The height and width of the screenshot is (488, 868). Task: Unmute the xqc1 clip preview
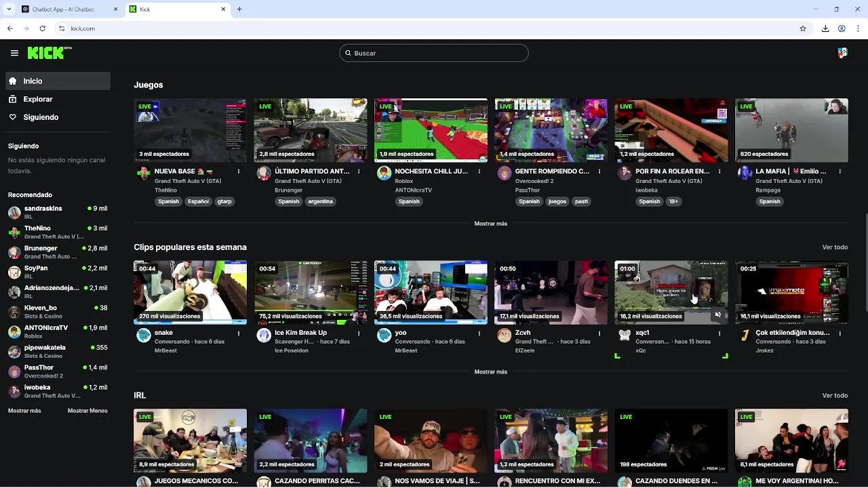(x=718, y=314)
